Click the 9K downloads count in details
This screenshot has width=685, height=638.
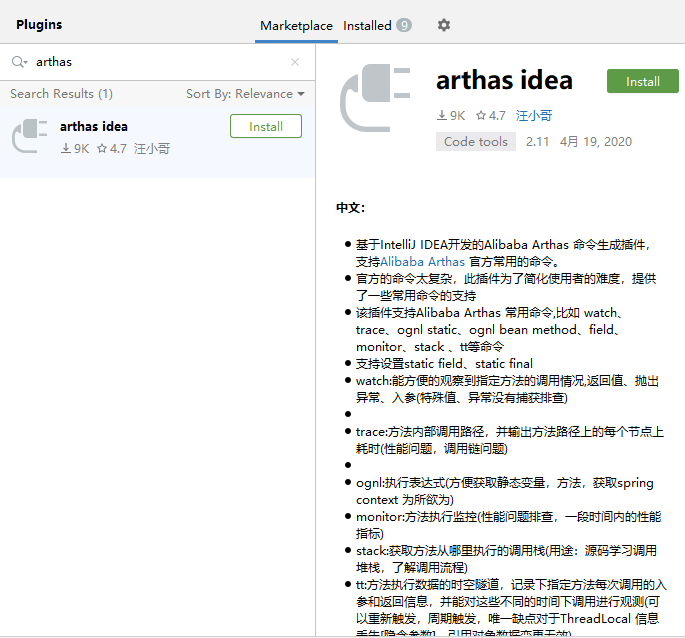point(451,116)
